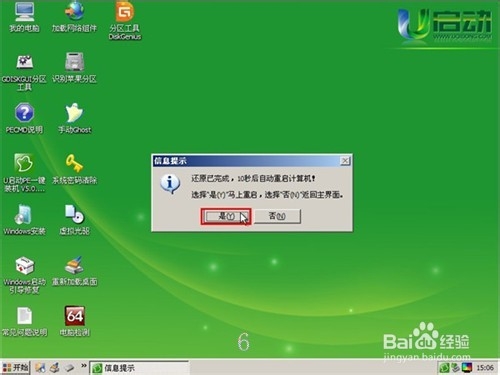The height and width of the screenshot is (375, 500).
Task: Click the network tray icon
Action: 455,368
